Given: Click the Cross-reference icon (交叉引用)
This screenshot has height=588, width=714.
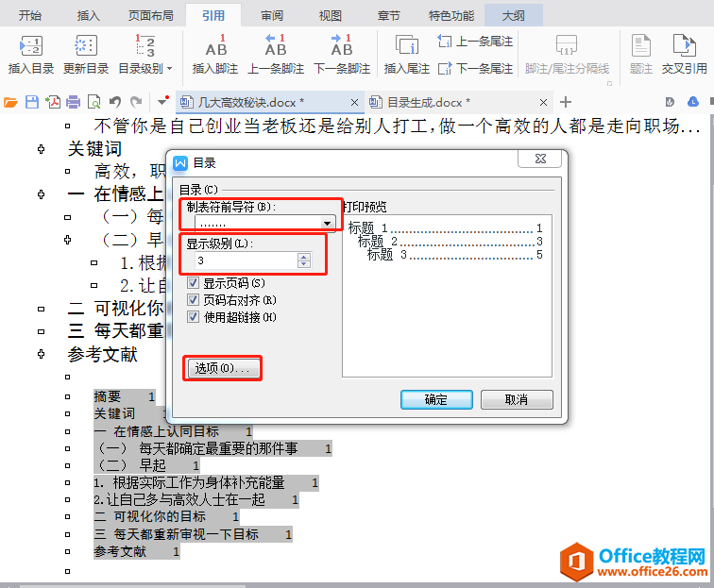Looking at the screenshot, I should pyautogui.click(x=685, y=55).
